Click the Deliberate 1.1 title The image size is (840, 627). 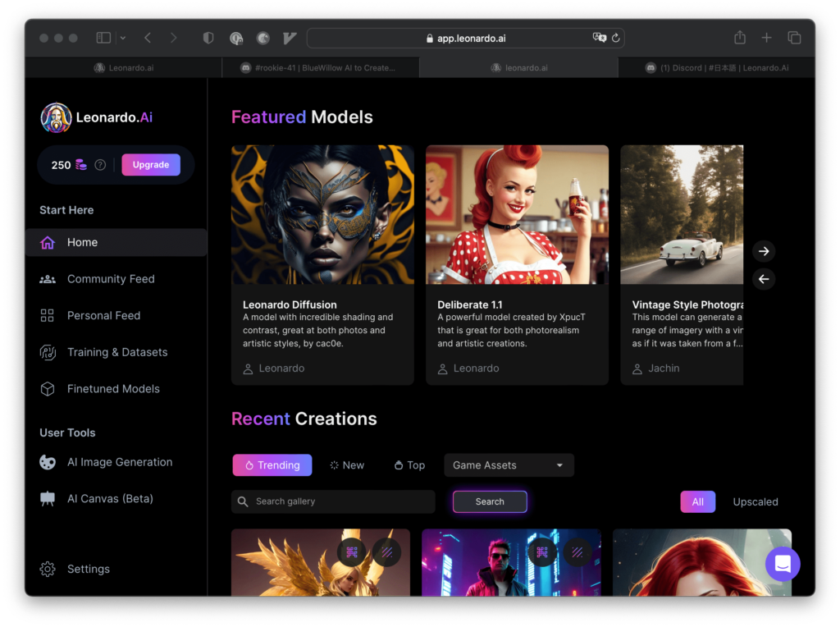470,304
